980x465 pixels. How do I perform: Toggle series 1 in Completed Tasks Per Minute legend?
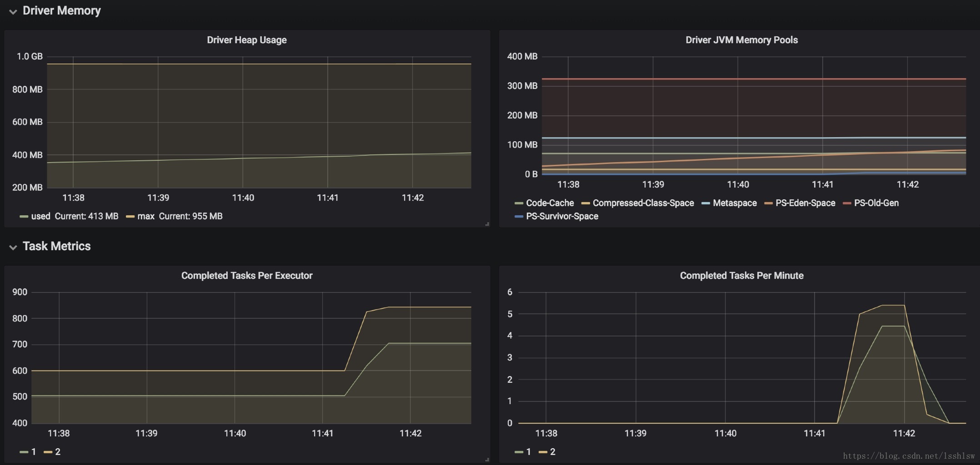528,452
